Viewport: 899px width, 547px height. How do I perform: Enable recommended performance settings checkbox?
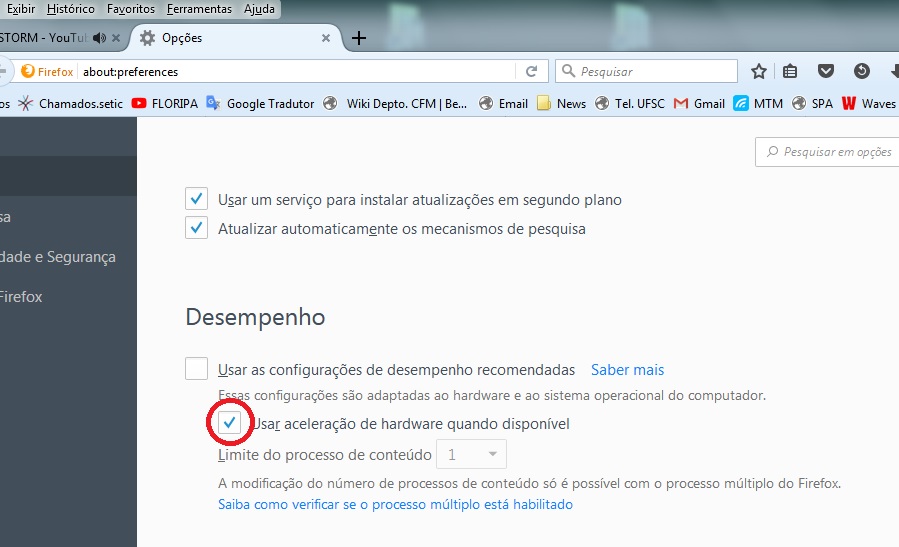point(197,369)
